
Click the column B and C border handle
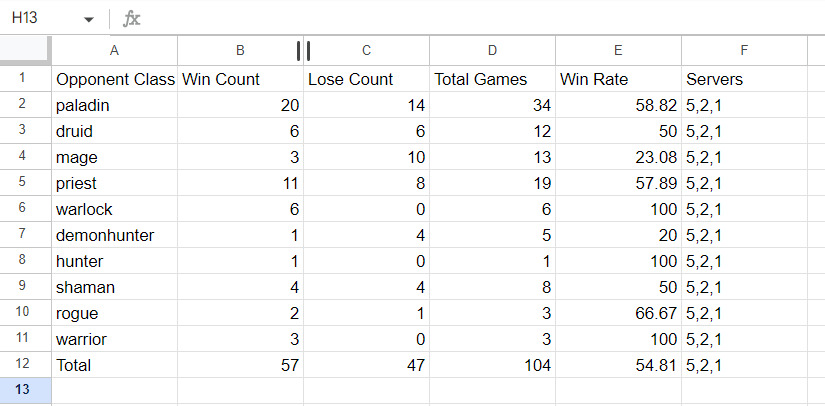(x=304, y=50)
